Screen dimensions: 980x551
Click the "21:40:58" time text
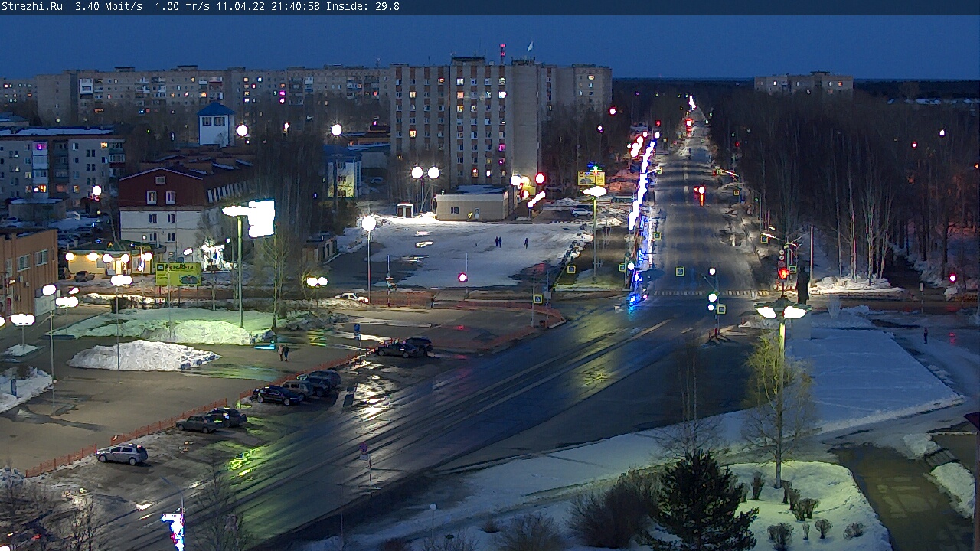[296, 6]
